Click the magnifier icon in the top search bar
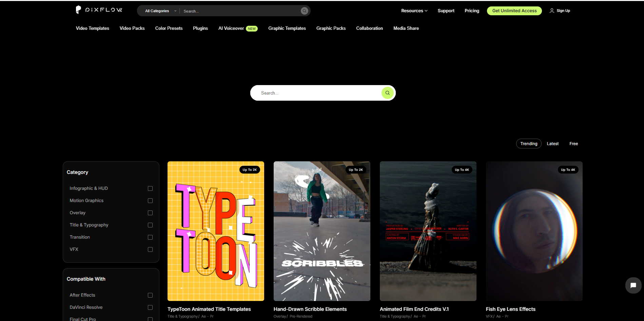This screenshot has height=321, width=644. (x=304, y=11)
